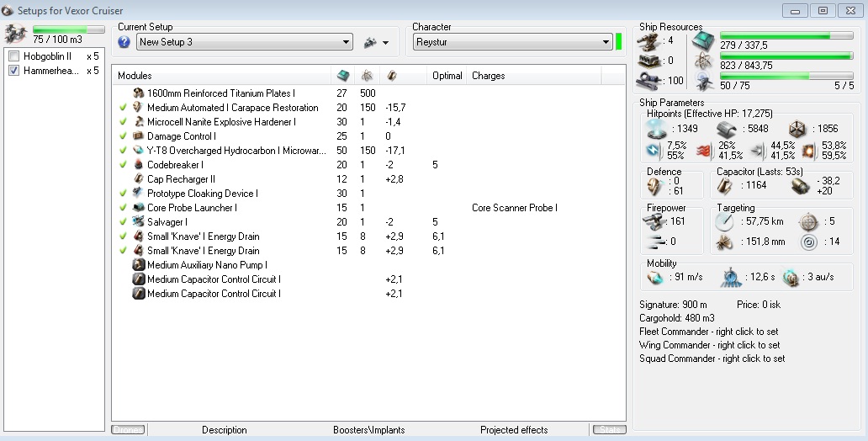Viewport: 868px width, 441px height.
Task: Open the Current Setup dropdown
Action: pos(244,42)
